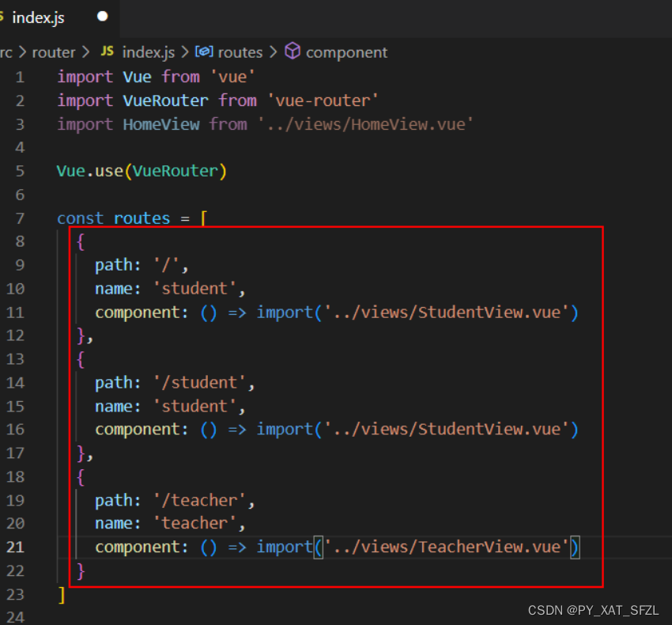
Task: Click '/teacher' path value on line 19
Action: 199,500
